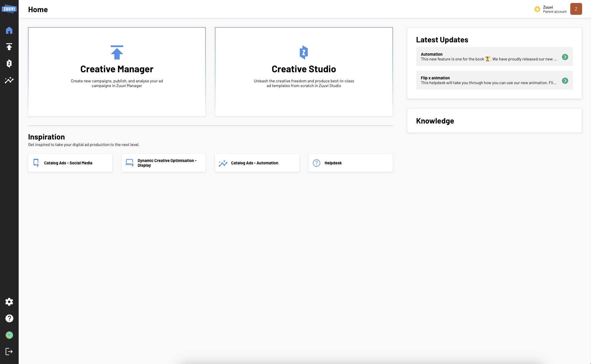Click phone icon on Catalog Ads Social Media
591x364 pixels.
pos(36,163)
